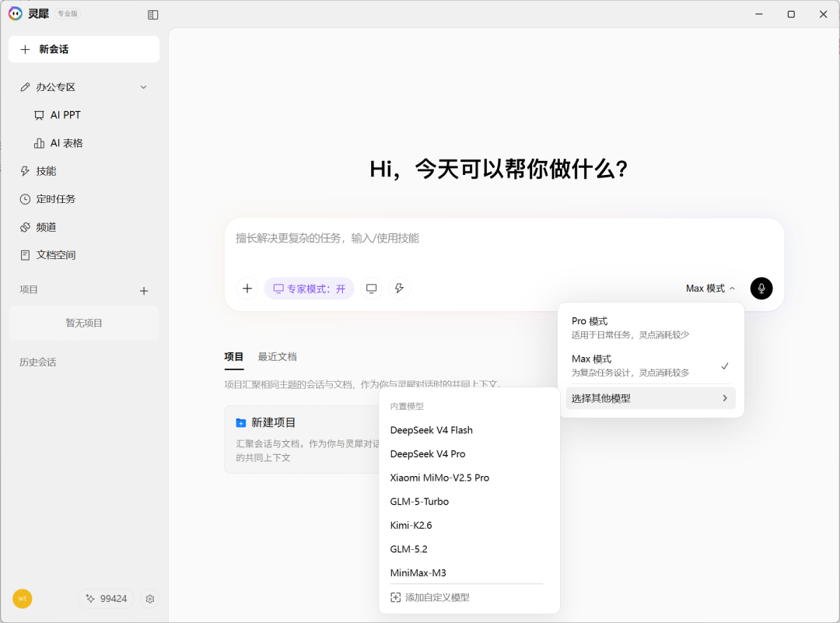The height and width of the screenshot is (623, 840).
Task: Open 技能 in the sidebar
Action: click(x=84, y=171)
